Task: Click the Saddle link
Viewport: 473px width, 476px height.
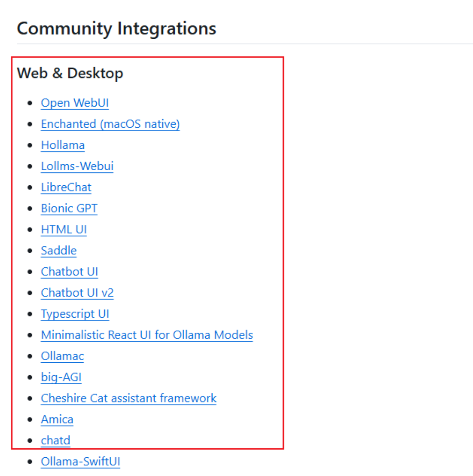Action: tap(58, 251)
